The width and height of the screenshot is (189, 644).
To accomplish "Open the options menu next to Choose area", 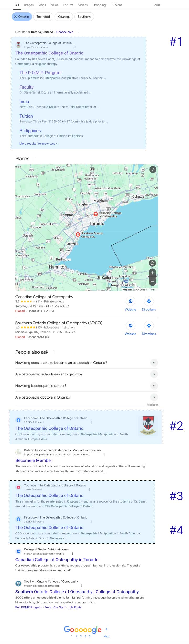I will tap(79, 32).
